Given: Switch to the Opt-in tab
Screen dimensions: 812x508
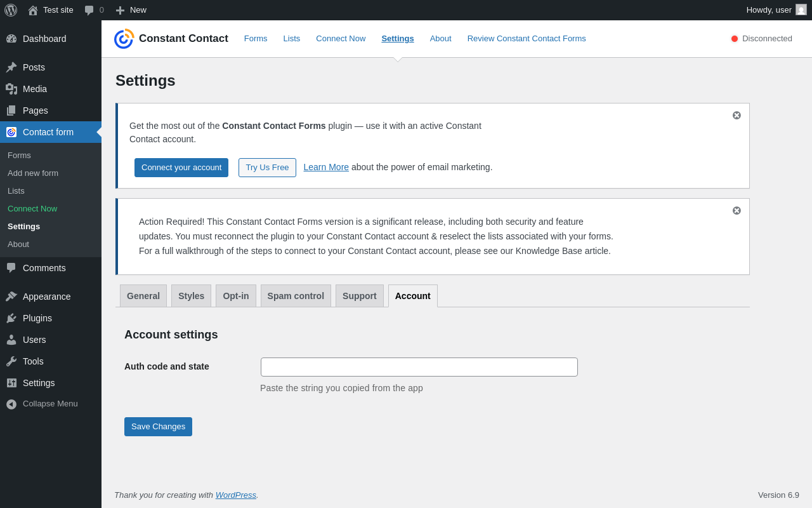Looking at the screenshot, I should pos(236,296).
